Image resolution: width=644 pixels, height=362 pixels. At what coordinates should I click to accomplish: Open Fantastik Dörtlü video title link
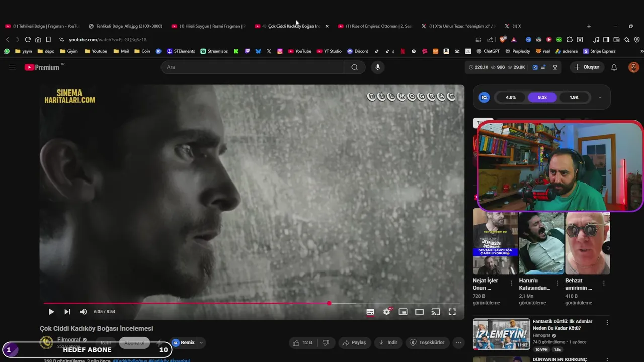click(562, 325)
